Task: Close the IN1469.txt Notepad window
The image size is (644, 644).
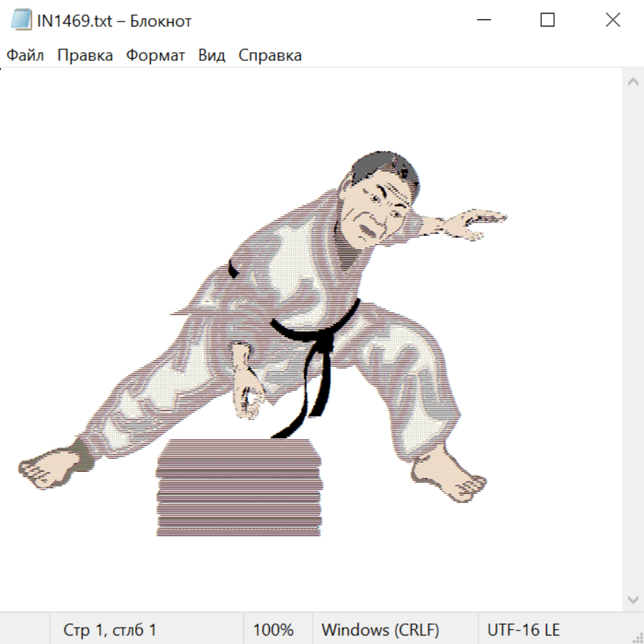Action: click(613, 20)
